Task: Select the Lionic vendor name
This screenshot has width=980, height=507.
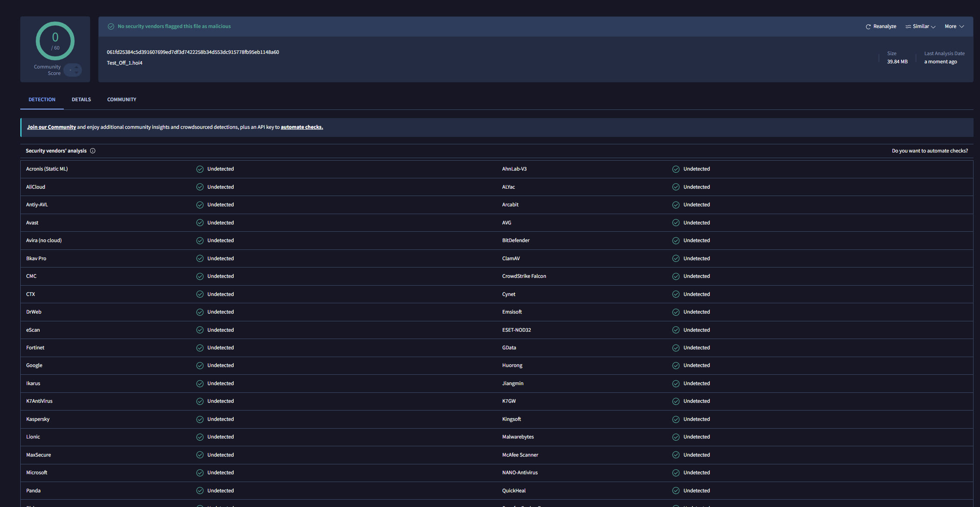Action: point(33,437)
